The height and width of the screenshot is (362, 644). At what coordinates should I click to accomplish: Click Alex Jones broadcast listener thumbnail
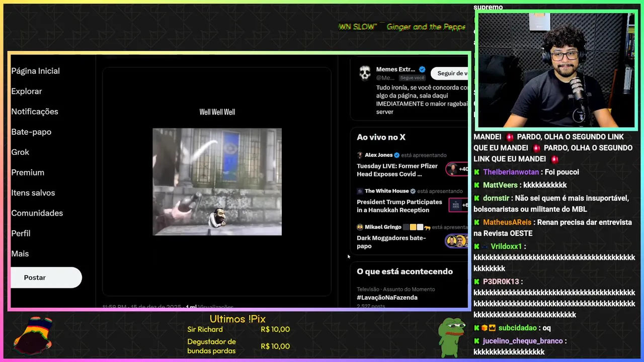pos(457,169)
